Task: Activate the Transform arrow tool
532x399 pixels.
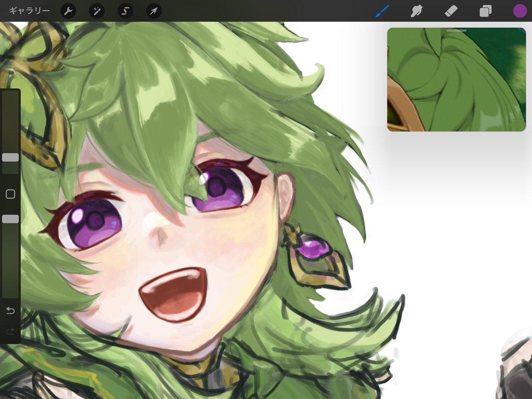Action: click(x=154, y=11)
